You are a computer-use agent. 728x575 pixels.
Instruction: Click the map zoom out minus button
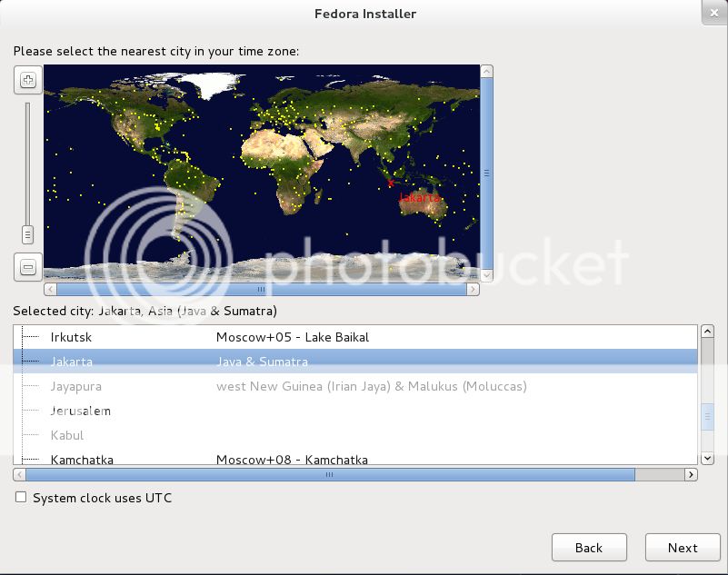(x=28, y=267)
